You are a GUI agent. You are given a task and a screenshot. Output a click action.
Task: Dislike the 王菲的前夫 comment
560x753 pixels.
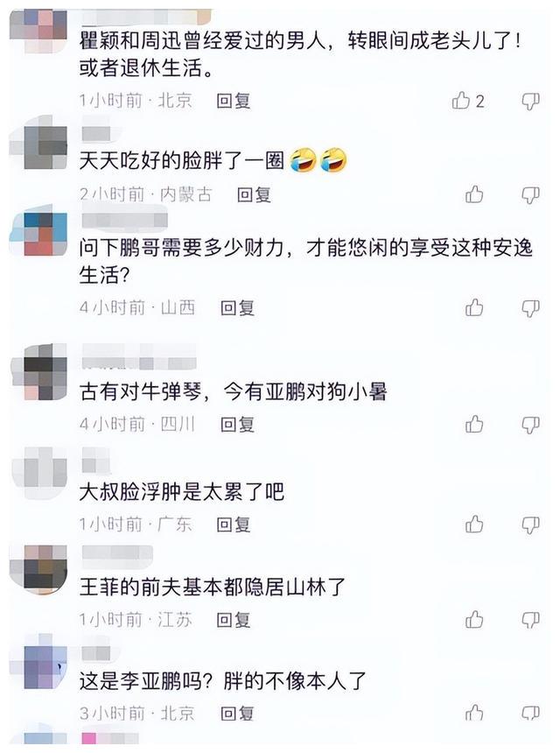coord(530,620)
